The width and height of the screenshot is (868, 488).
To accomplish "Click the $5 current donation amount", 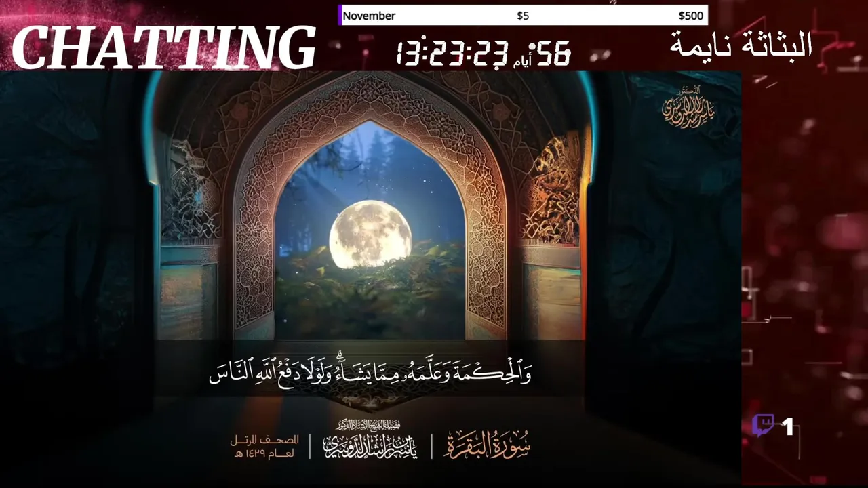I will [x=523, y=16].
